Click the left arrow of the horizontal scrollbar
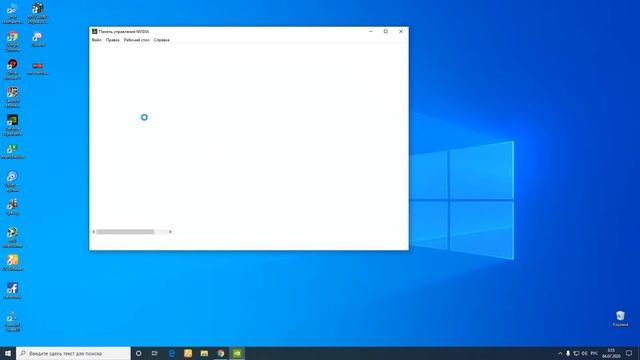 [93, 232]
